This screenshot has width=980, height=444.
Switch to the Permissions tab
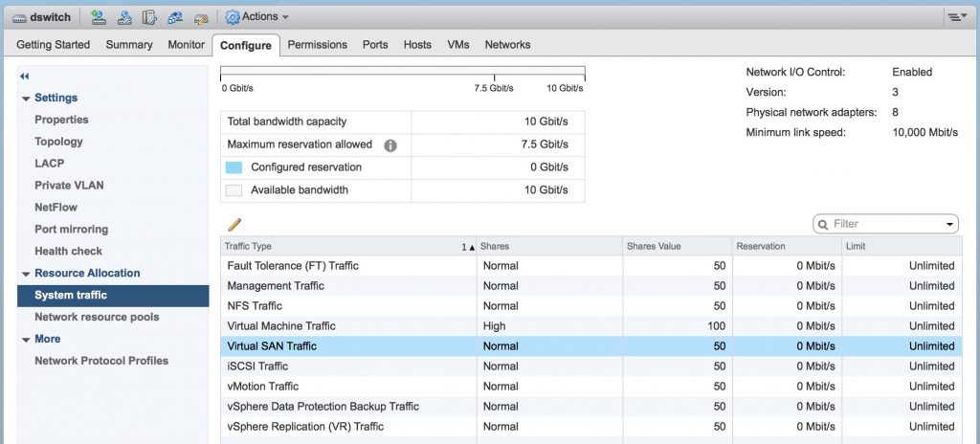tap(317, 45)
